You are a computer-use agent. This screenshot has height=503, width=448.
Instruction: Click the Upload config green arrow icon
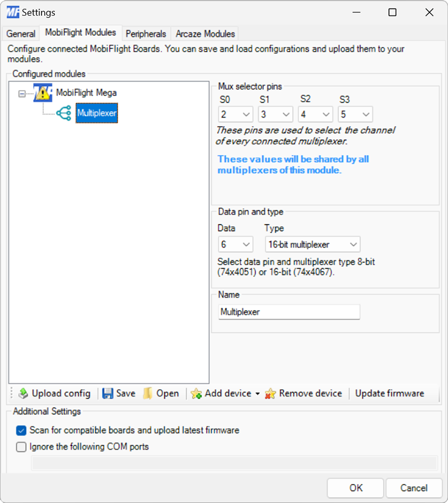[x=24, y=393]
